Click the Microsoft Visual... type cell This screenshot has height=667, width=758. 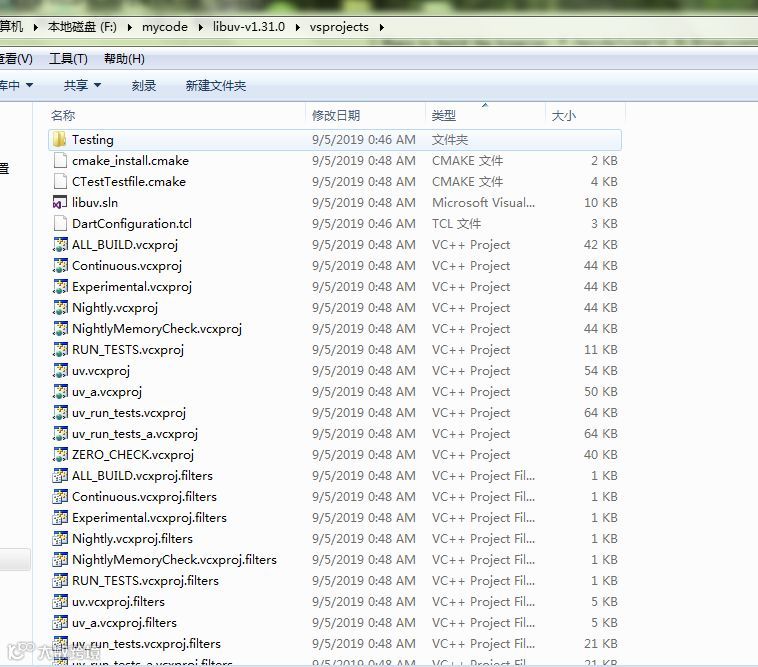point(483,203)
